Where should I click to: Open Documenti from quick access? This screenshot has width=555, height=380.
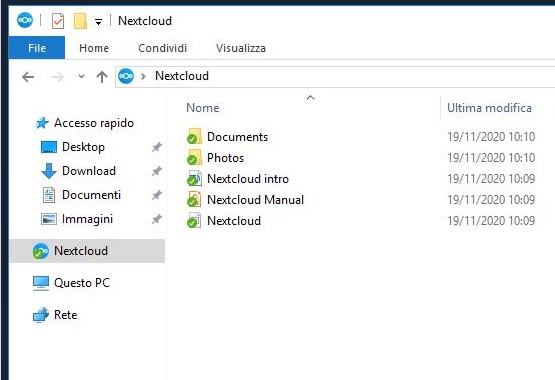point(91,195)
